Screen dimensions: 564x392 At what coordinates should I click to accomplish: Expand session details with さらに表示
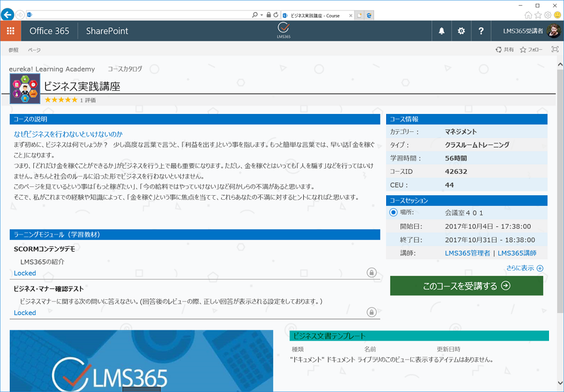(524, 268)
